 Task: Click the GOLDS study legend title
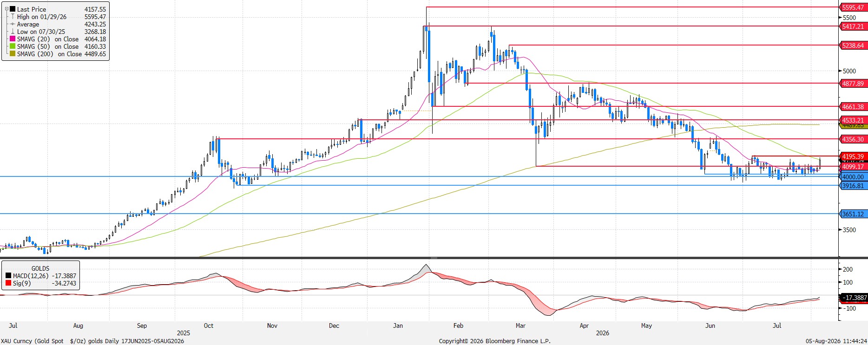pos(40,268)
